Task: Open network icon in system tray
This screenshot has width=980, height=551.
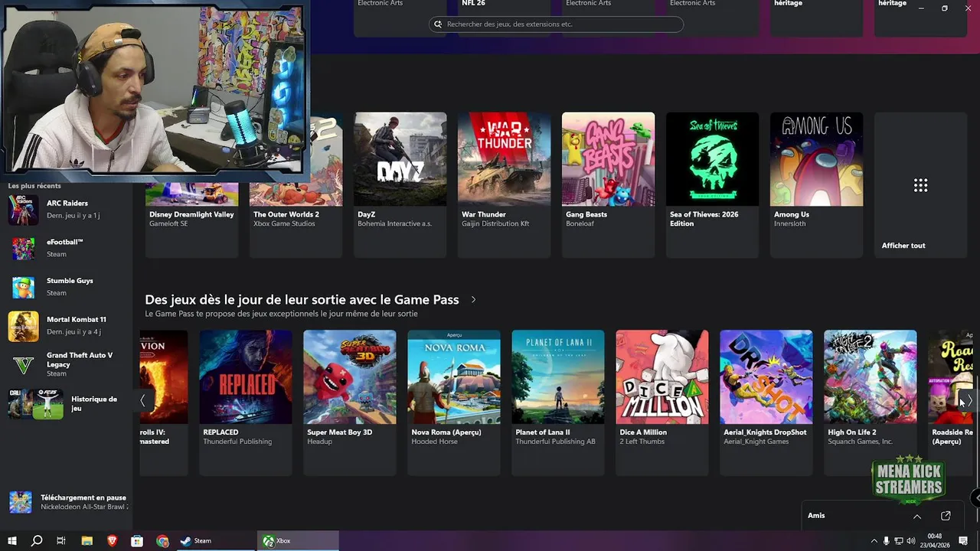Action: pyautogui.click(x=898, y=541)
